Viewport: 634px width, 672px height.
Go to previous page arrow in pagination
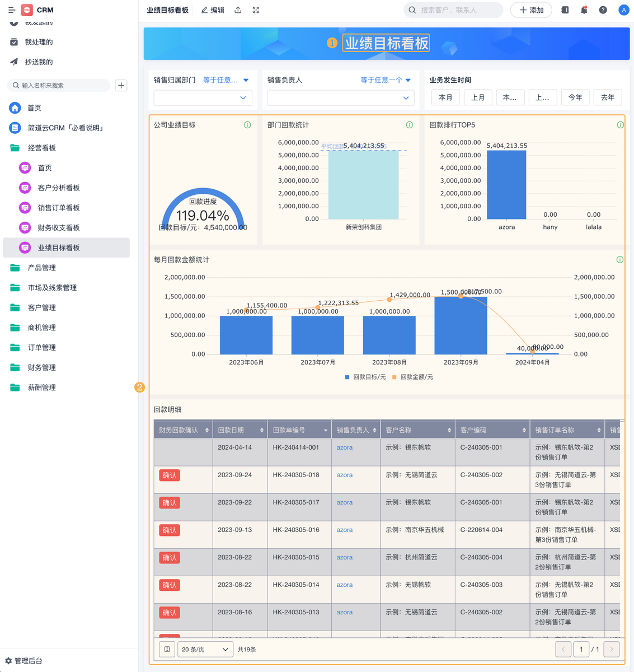click(563, 650)
